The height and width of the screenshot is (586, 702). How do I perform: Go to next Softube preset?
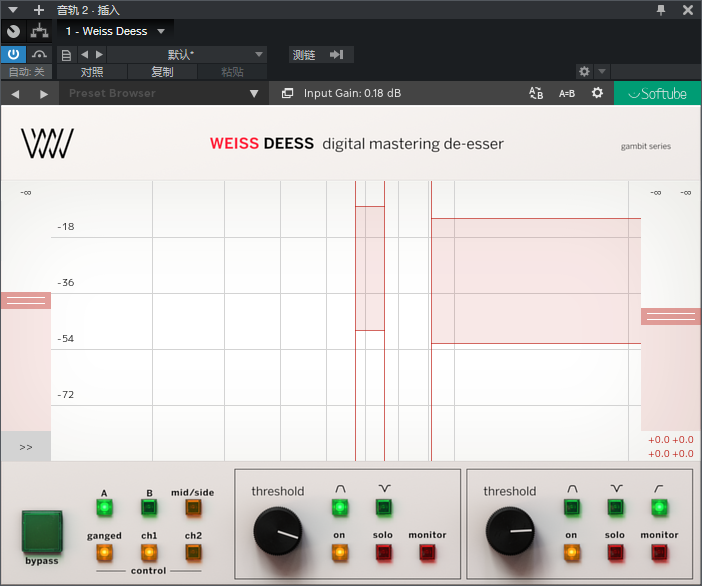(x=43, y=94)
